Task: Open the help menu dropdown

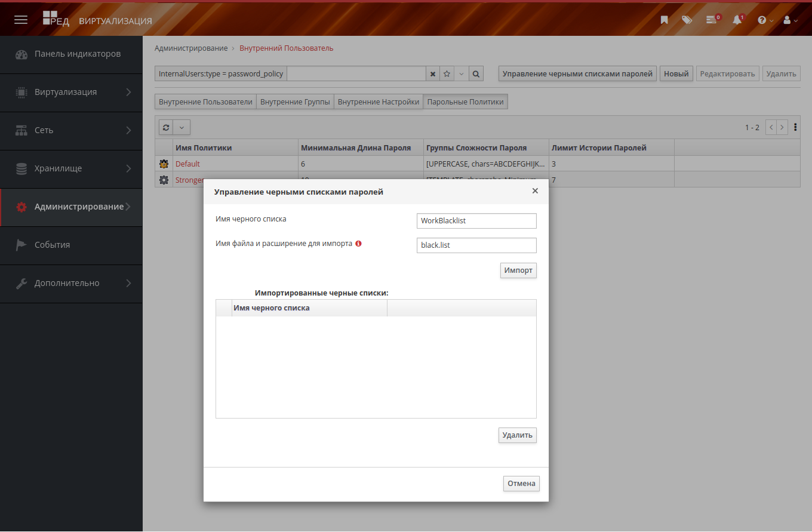Action: pos(765,20)
